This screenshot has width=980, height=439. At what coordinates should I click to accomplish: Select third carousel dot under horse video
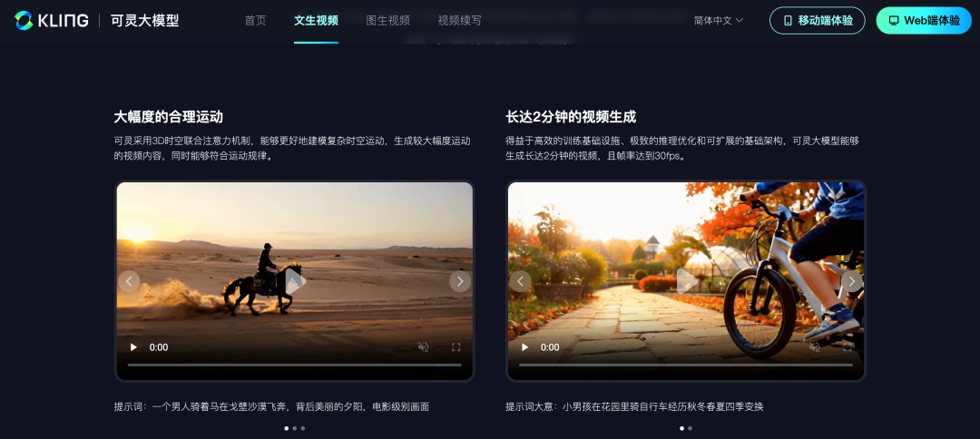point(303,428)
